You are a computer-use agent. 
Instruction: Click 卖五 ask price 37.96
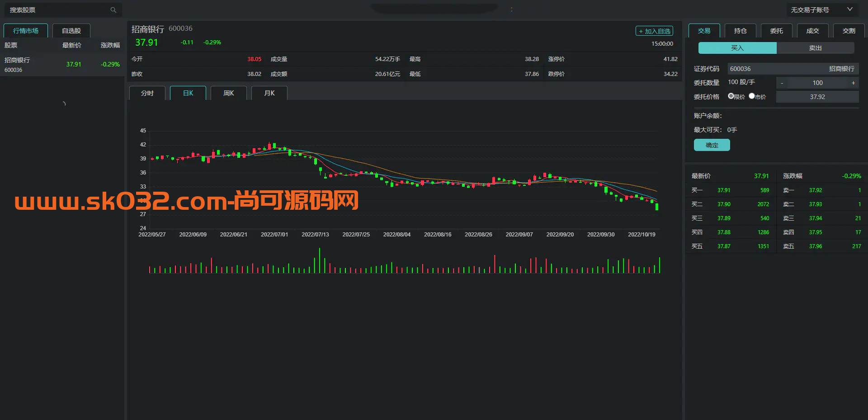(816, 246)
